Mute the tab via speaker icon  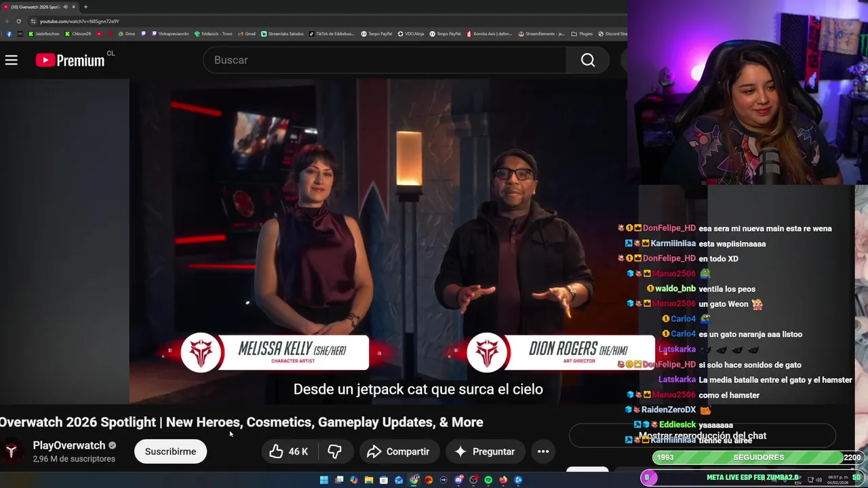tap(65, 7)
